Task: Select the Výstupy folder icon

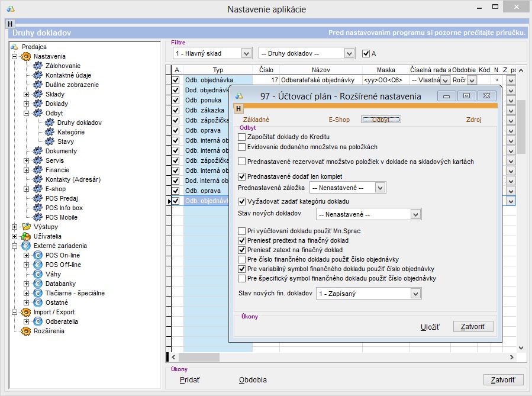Action: pyautogui.click(x=26, y=227)
